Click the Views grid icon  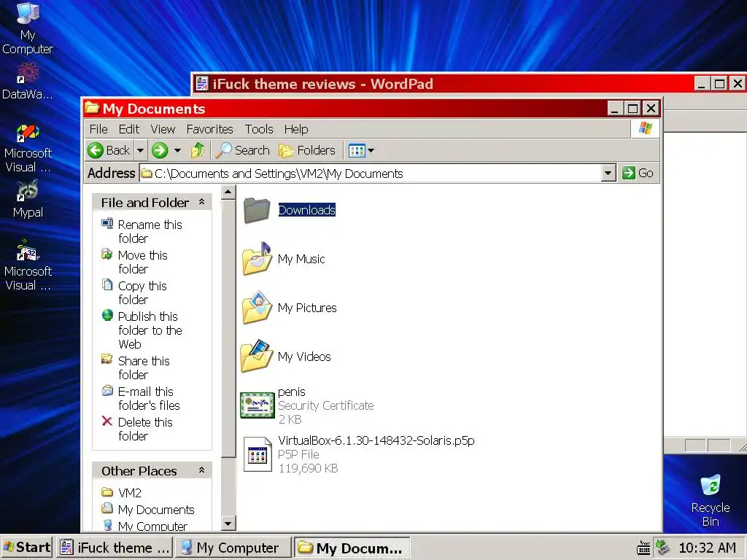point(357,150)
